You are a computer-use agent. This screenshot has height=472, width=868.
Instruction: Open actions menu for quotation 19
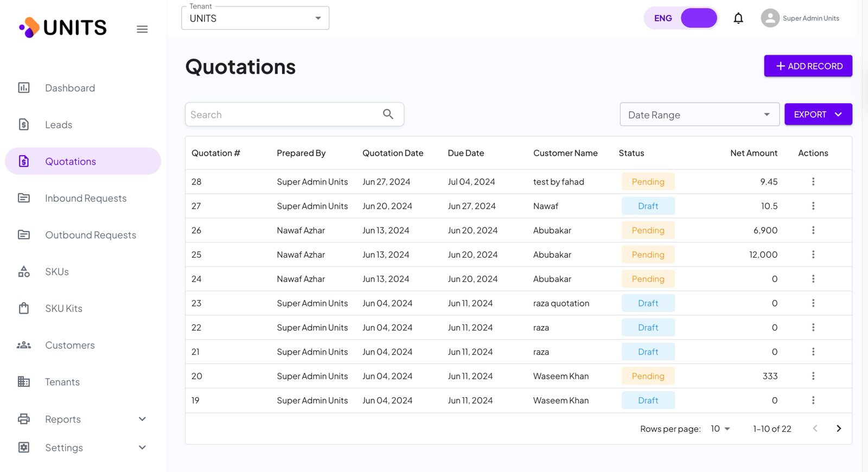(x=813, y=400)
